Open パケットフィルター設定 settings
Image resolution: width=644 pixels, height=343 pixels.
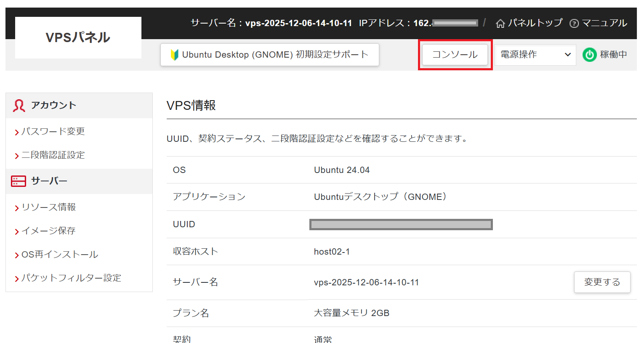point(71,278)
